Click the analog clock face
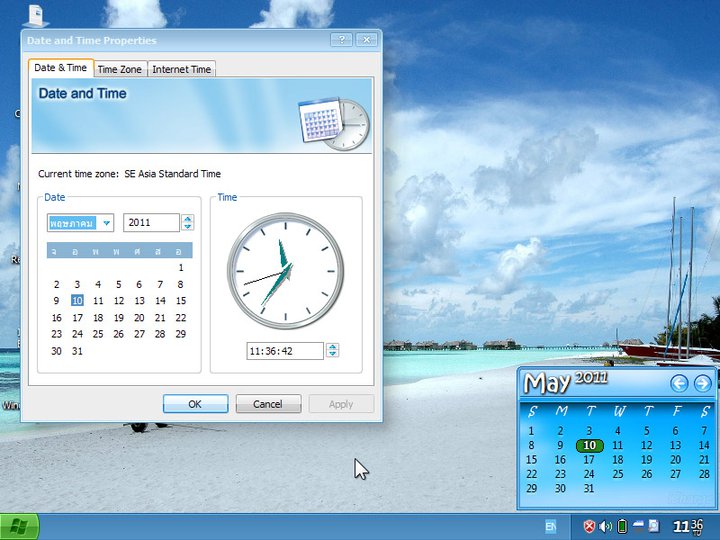This screenshot has height=540, width=720. pos(286,271)
